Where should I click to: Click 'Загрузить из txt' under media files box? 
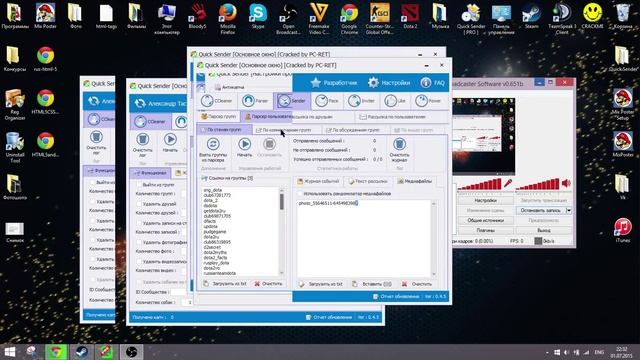[x=321, y=284]
